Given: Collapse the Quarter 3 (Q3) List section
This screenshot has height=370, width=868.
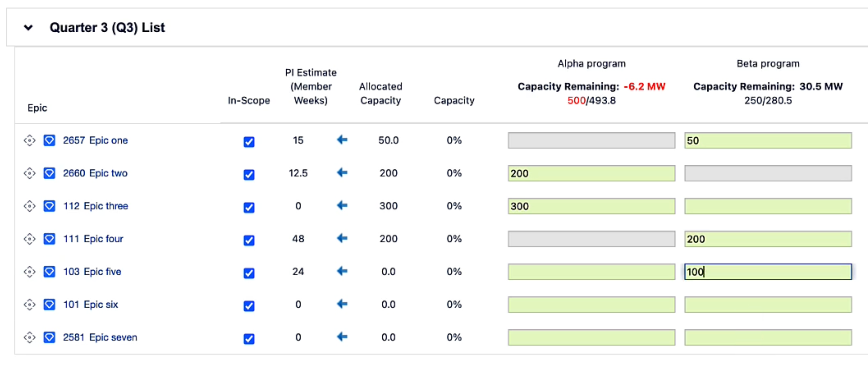Looking at the screenshot, I should tap(29, 28).
